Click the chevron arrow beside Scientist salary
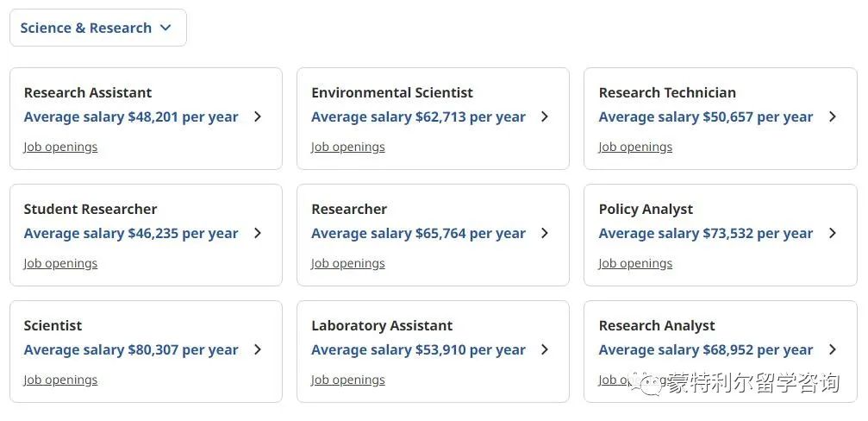The image size is (868, 421). click(x=258, y=349)
